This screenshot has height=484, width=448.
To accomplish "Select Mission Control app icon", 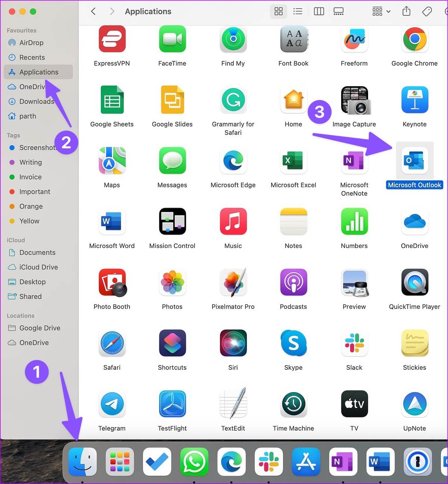I will 172,221.
